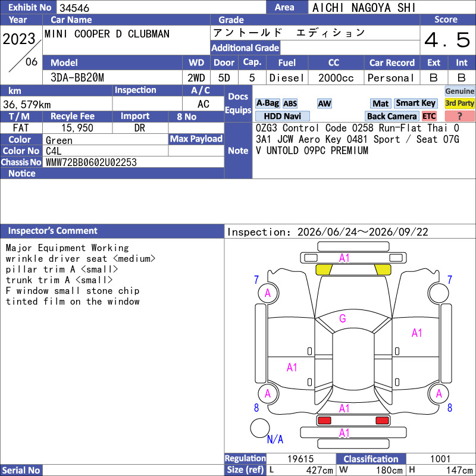This screenshot has width=476, height=476.
Task: Click the year value 2023
Action: coord(19,39)
